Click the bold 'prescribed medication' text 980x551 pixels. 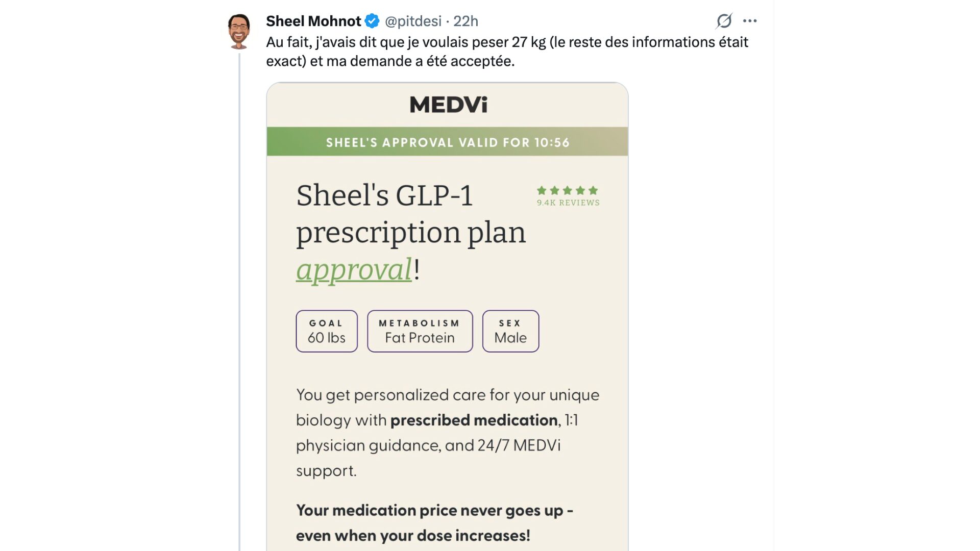point(474,420)
